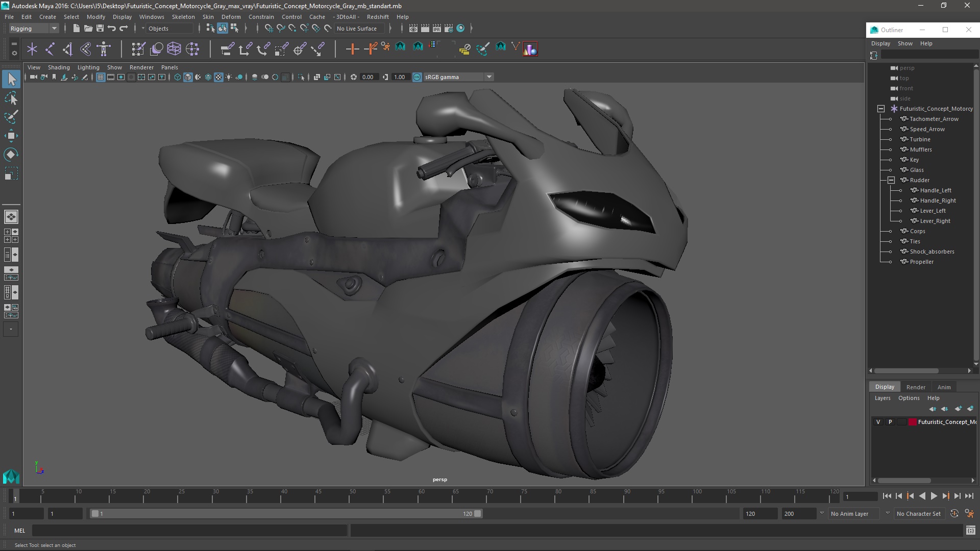Toggle the viewport grid display icon
This screenshot has width=980, height=551.
(101, 77)
